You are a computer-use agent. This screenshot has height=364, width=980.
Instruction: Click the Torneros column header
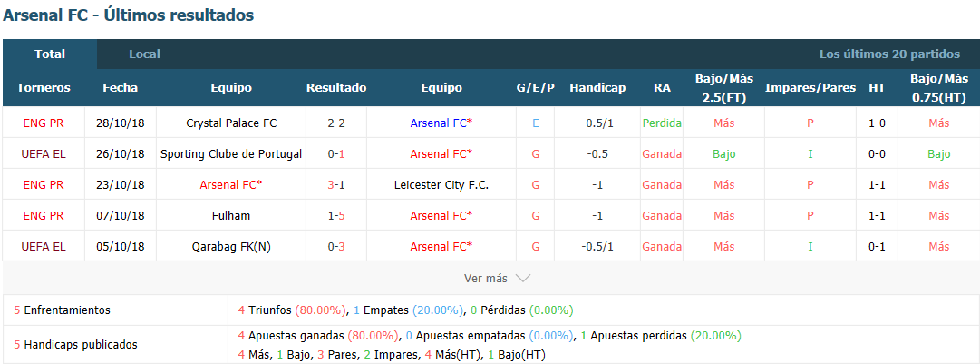[x=44, y=88]
